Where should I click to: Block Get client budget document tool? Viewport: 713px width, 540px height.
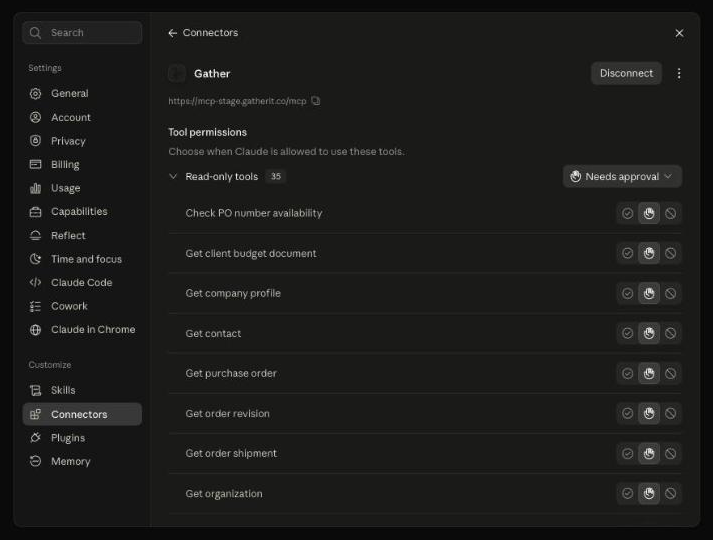pyautogui.click(x=670, y=253)
